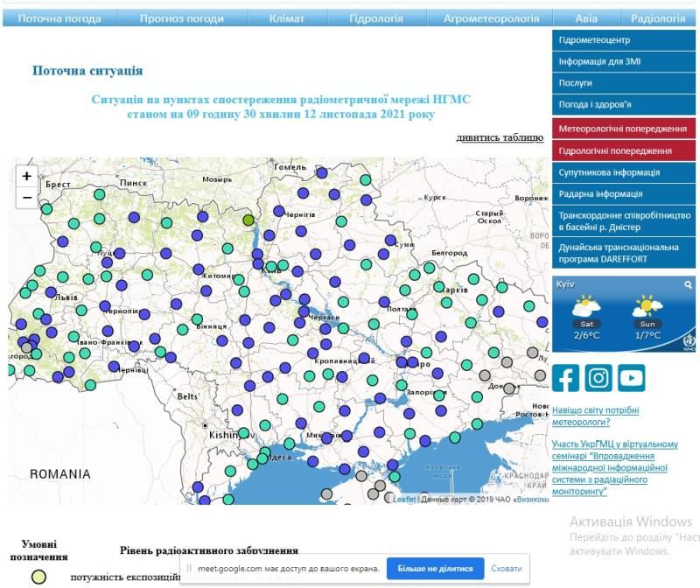Click the green monitoring station marker near Chernihiv
The image size is (700, 588).
(248, 220)
